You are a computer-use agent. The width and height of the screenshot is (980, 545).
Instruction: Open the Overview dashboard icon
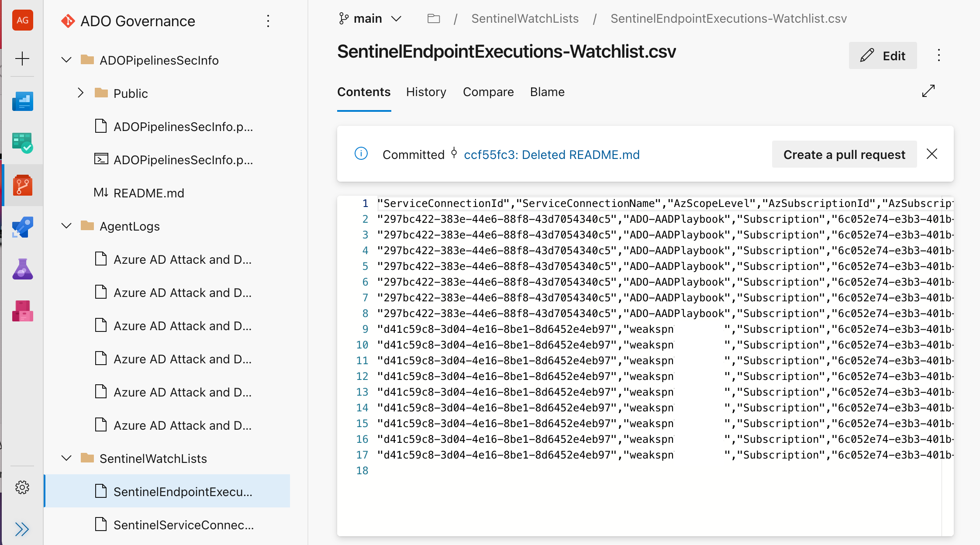coord(22,101)
